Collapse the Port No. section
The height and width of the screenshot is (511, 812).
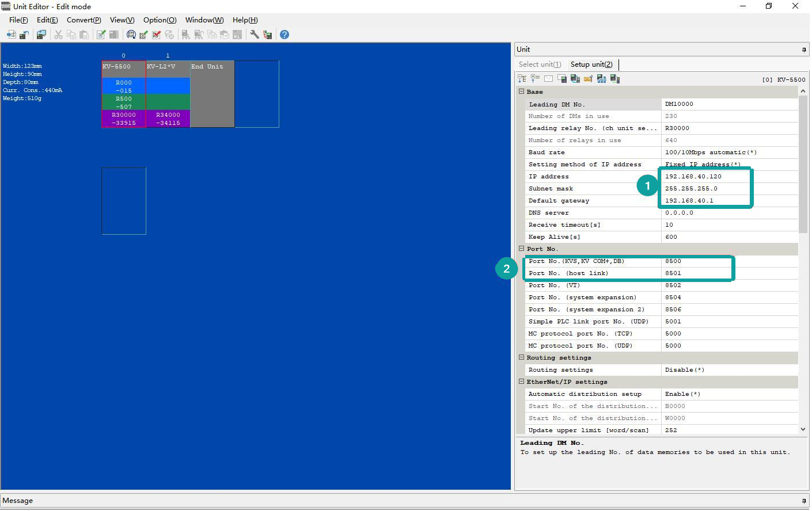pyautogui.click(x=521, y=249)
